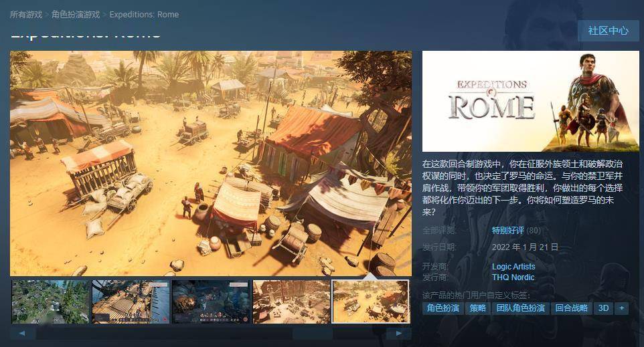Select the 3D tag

point(603,308)
